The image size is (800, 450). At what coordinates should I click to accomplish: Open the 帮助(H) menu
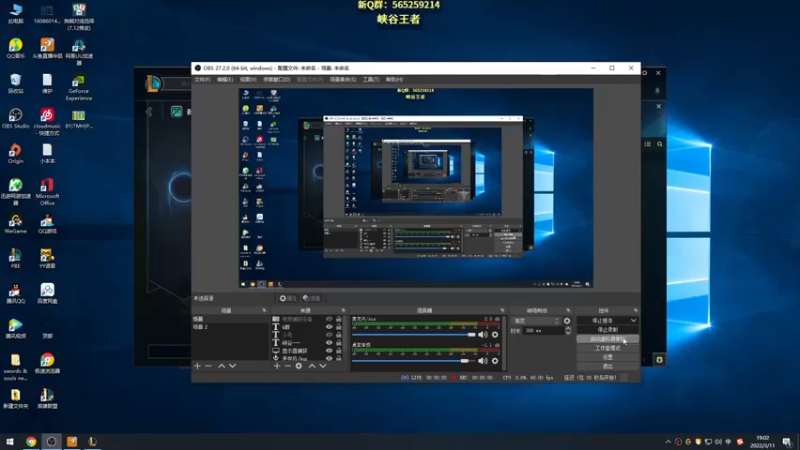(x=394, y=80)
